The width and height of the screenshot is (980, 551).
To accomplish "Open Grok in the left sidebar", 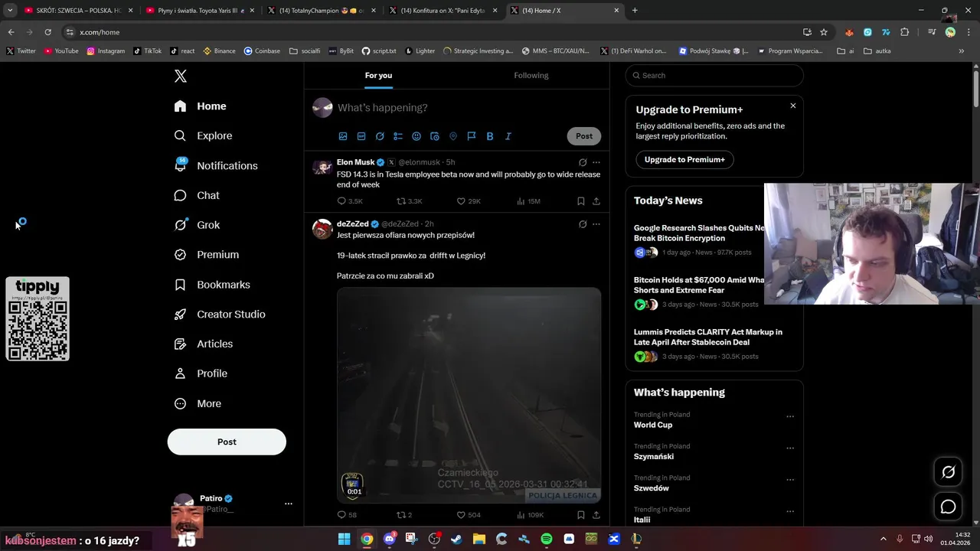I will (197, 225).
